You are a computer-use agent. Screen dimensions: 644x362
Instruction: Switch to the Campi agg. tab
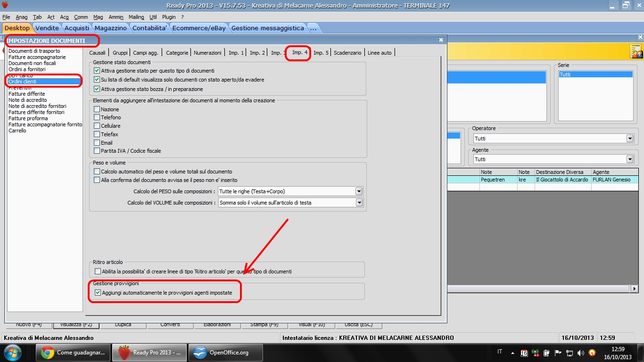[146, 53]
